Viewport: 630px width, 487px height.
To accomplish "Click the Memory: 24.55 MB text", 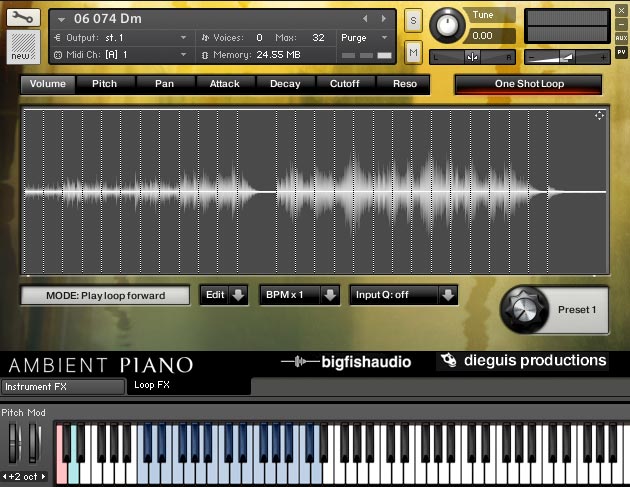I will pos(257,55).
